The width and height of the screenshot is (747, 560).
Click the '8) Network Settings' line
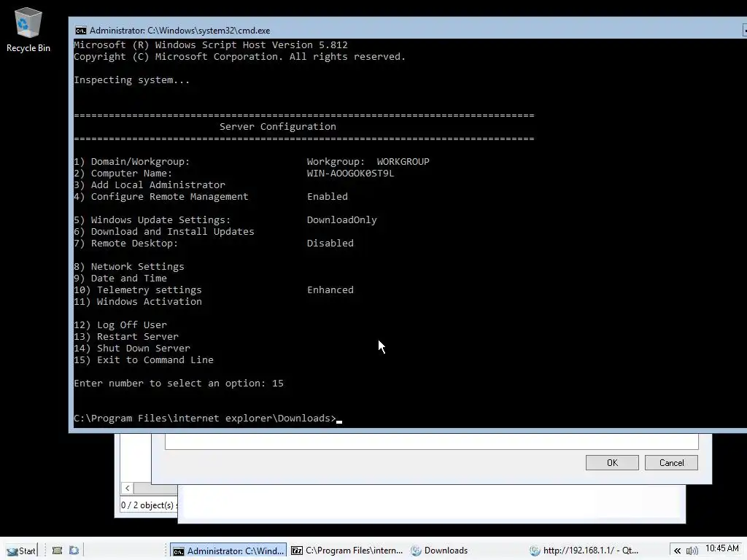tap(128, 267)
